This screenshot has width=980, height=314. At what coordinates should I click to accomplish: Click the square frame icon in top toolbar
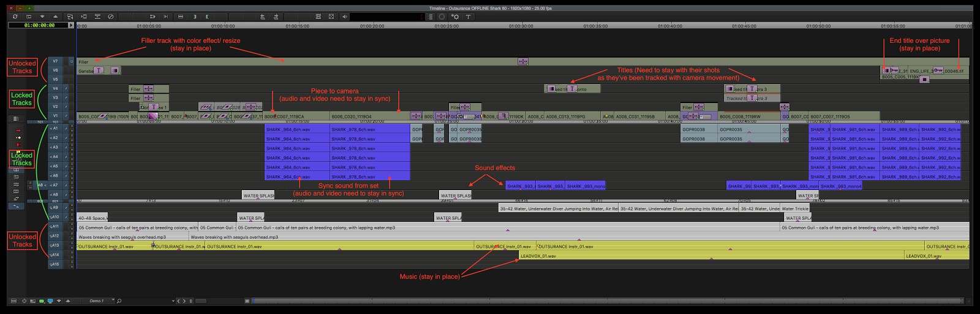[318, 17]
